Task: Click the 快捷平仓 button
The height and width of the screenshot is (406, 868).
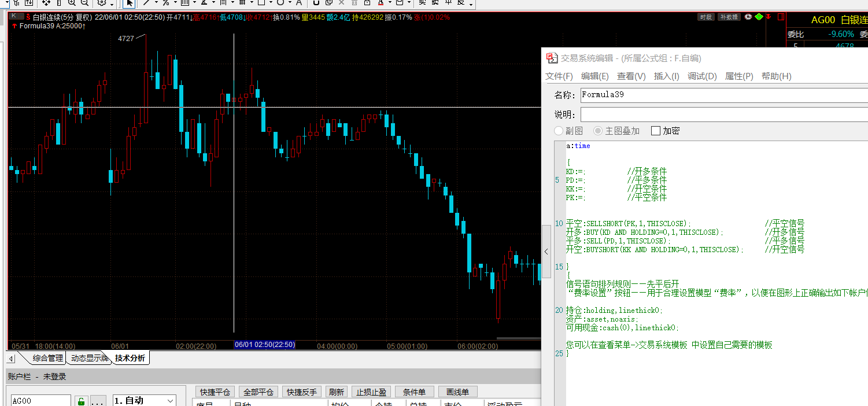Action: tap(215, 392)
